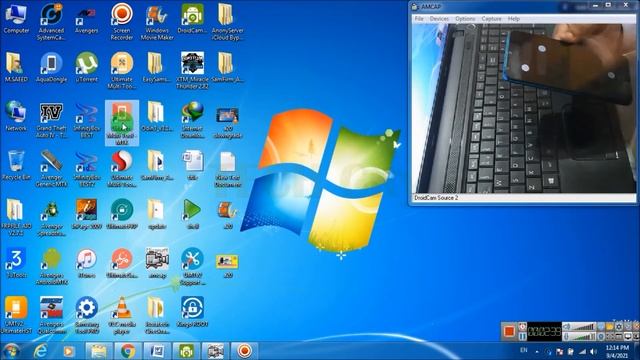The image size is (640, 360).
Task: Open taskbar clock showing 12:14 PM
Action: (617, 351)
